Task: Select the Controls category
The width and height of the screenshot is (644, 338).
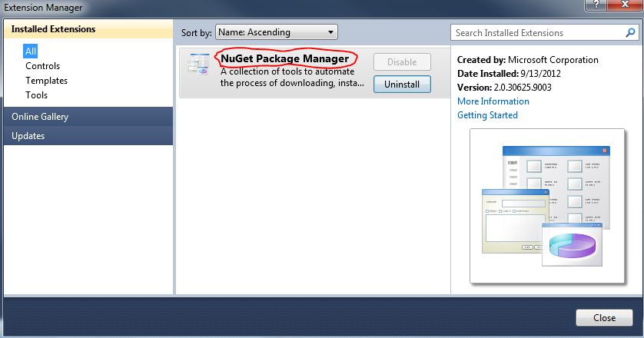Action: tap(42, 66)
